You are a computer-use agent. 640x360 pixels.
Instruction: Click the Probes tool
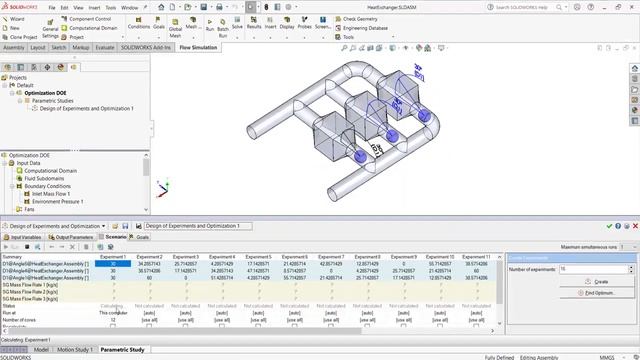(304, 23)
